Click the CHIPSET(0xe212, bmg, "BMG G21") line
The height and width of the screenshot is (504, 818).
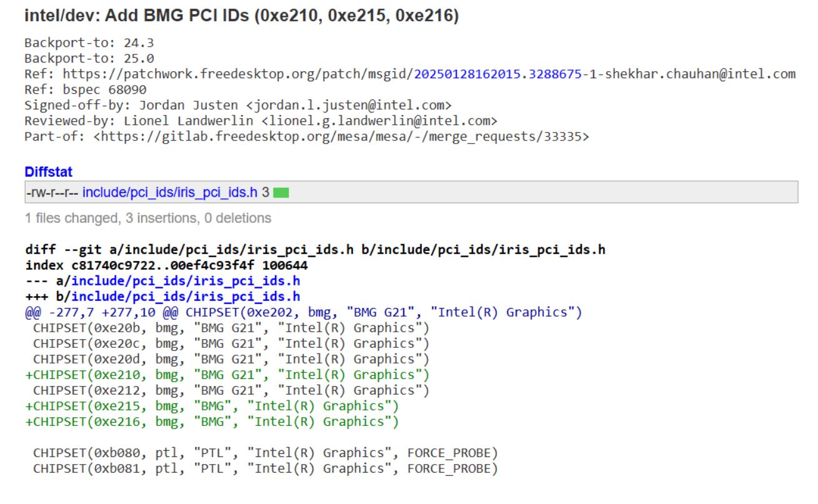coord(231,390)
